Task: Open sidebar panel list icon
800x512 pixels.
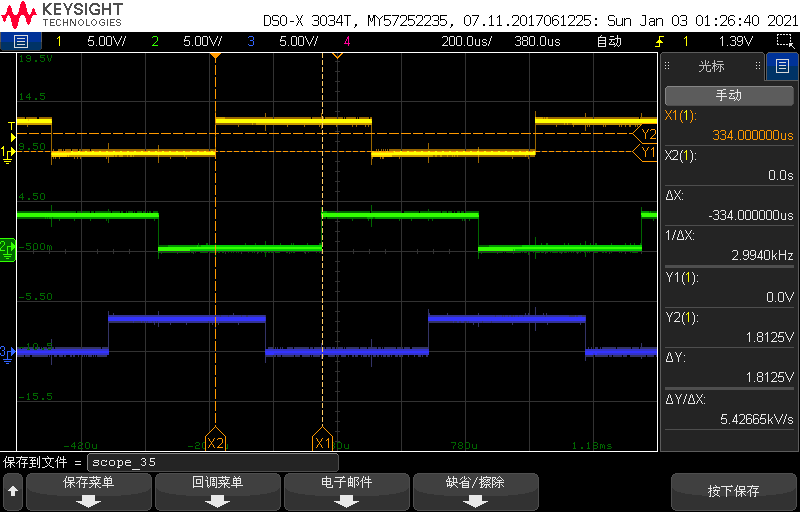Action: point(782,66)
